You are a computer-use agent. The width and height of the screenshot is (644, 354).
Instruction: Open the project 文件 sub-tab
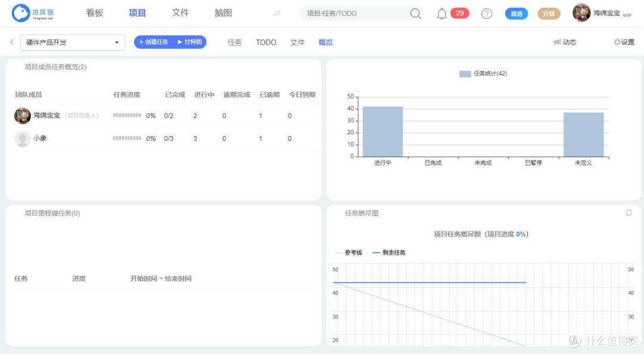tap(298, 42)
